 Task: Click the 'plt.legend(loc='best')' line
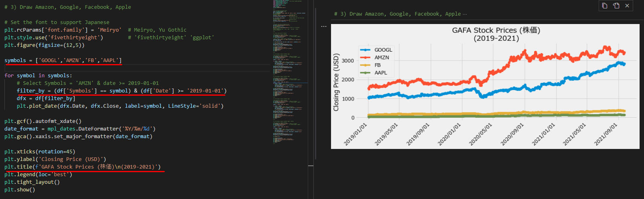tap(39, 174)
